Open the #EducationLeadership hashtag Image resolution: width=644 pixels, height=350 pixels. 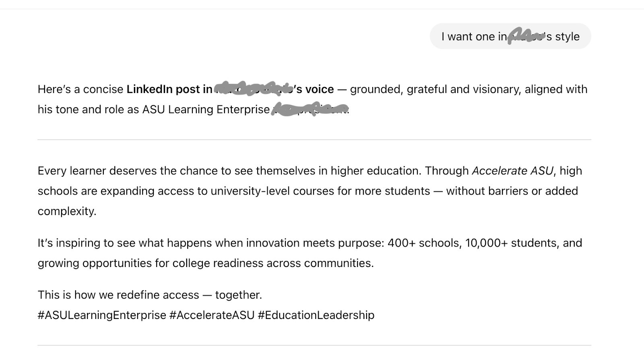pyautogui.click(x=316, y=315)
